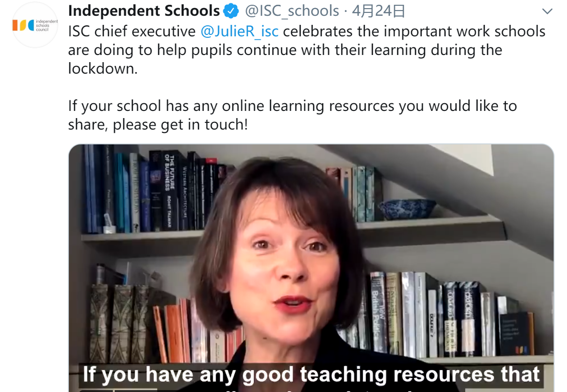Click the blue verified badge checkmark
Viewport: 567px width, 392px height.
[x=231, y=11]
